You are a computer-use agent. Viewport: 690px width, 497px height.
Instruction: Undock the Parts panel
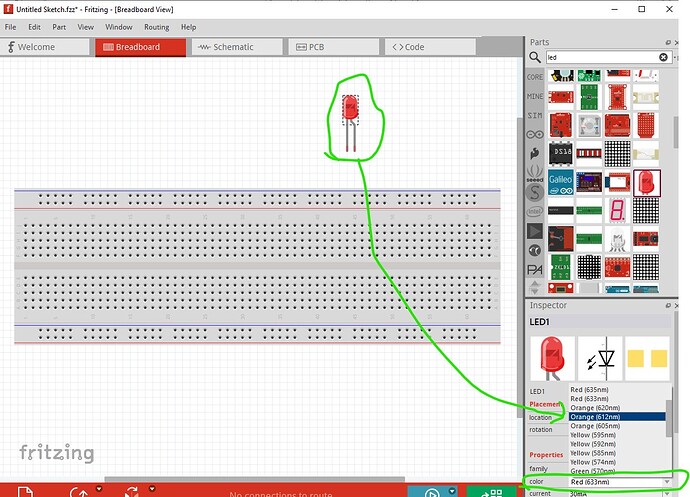tap(668, 42)
